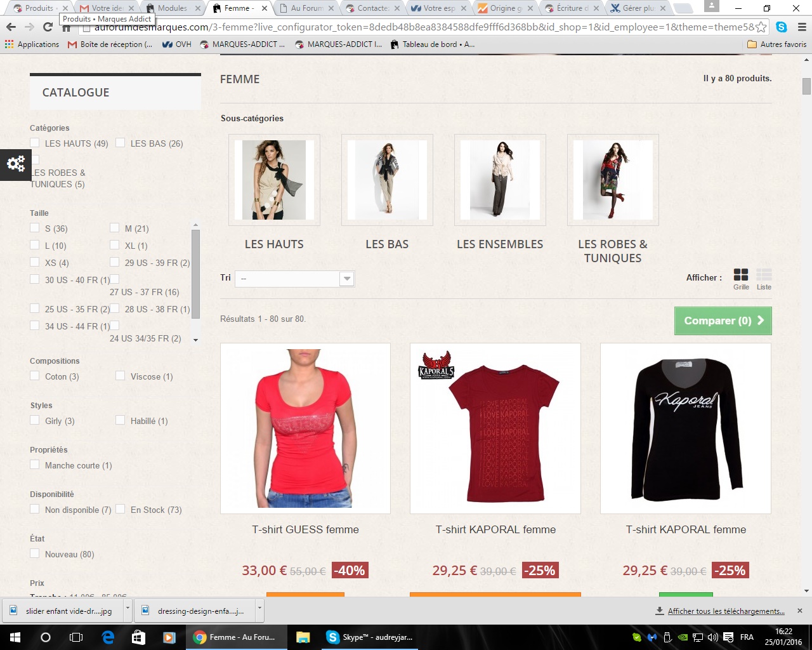Open the Skype taskbar window
This screenshot has width=812, height=650.
tap(369, 637)
